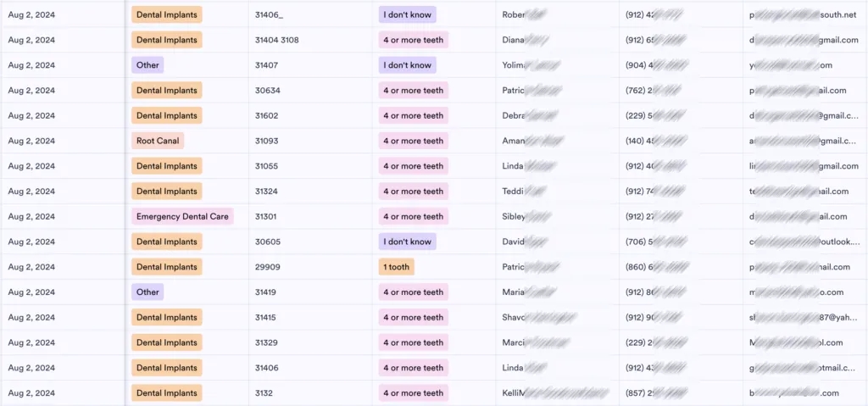Open the email cell ending in outlook
This screenshot has height=406, width=868.
tap(805, 242)
